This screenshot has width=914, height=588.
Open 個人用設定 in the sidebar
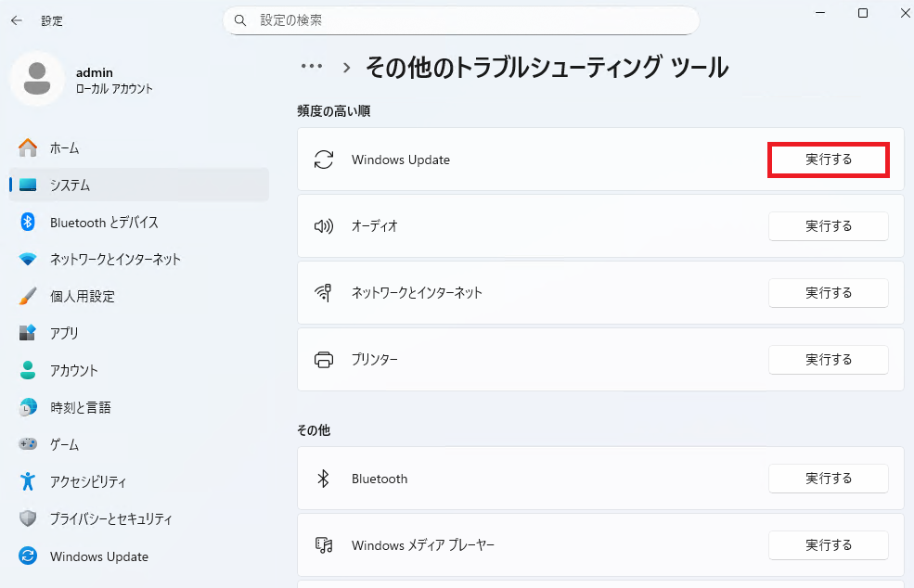click(139, 296)
